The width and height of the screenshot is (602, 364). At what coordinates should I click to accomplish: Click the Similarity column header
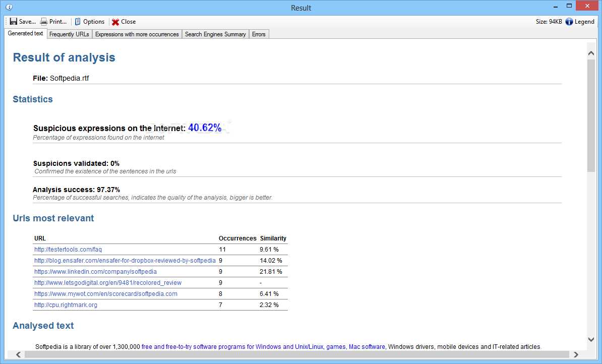tap(273, 238)
